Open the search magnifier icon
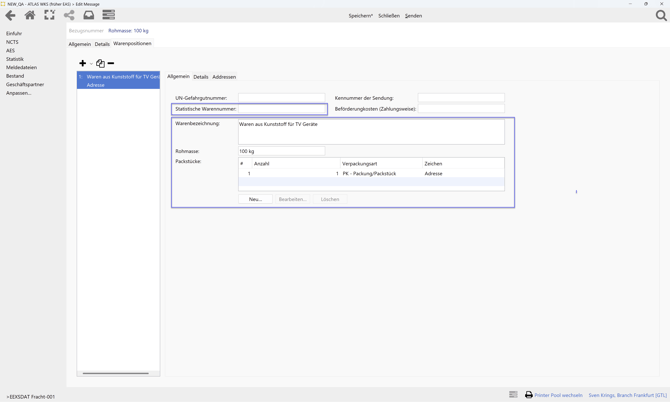670x402 pixels. pos(661,15)
